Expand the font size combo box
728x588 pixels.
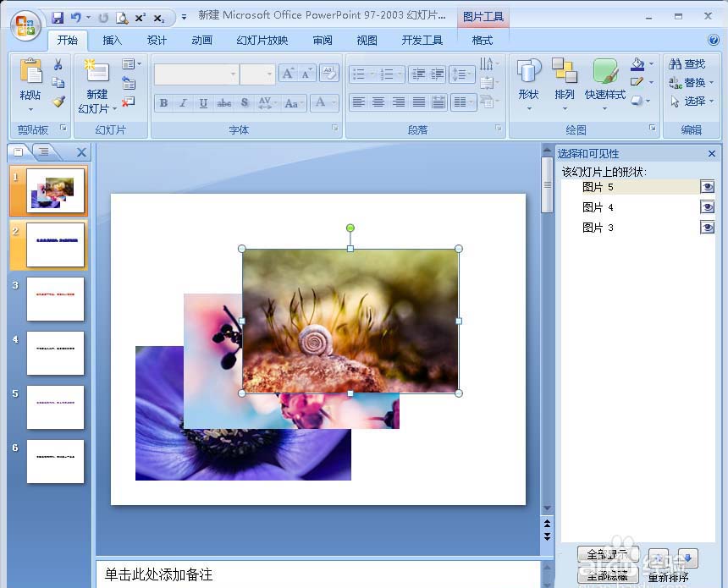[269, 74]
